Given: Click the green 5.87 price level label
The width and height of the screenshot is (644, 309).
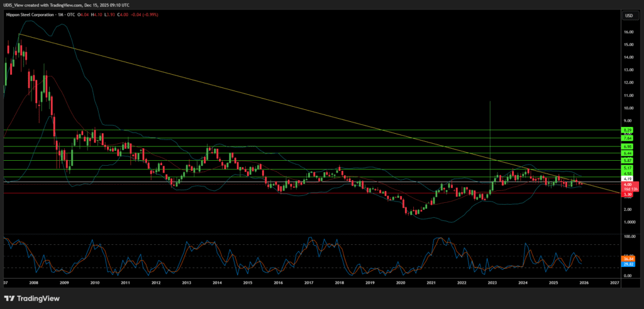Looking at the screenshot, I should [627, 161].
